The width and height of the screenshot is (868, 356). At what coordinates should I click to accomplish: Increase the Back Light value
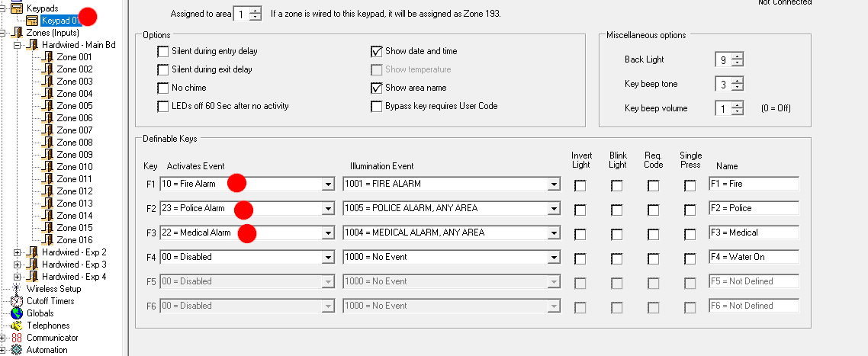pyautogui.click(x=738, y=56)
